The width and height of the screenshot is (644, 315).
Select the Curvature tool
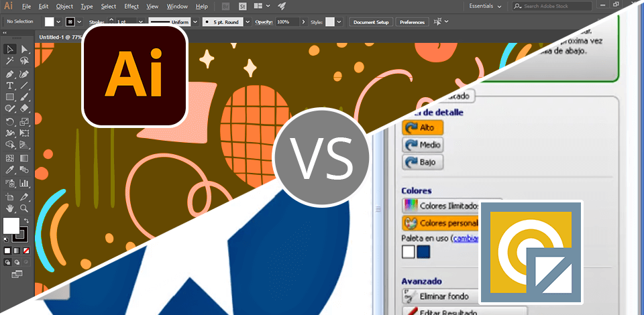[24, 74]
